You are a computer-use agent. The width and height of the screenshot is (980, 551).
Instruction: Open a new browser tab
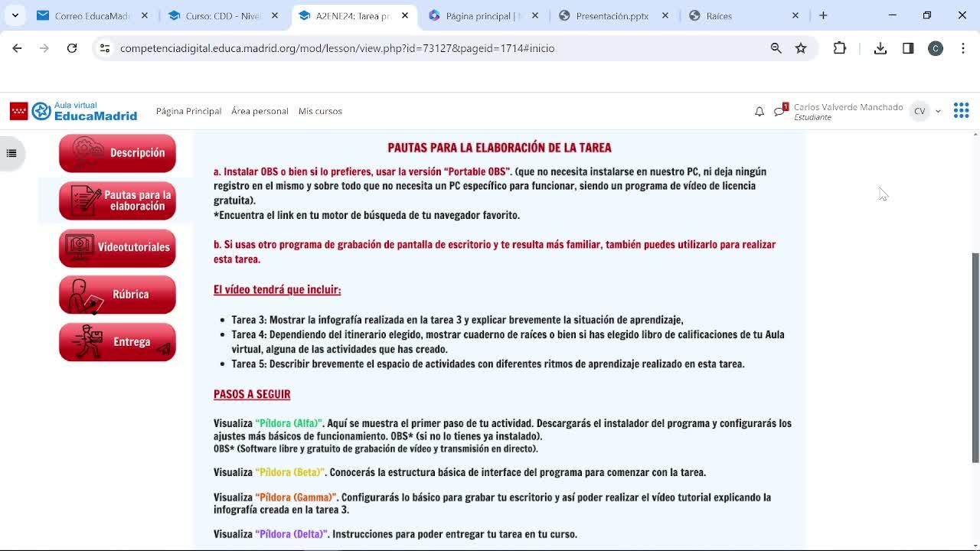(824, 15)
